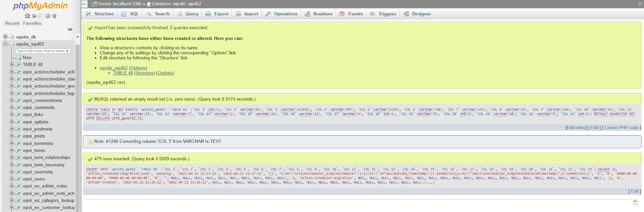The height and width of the screenshot is (212, 644).
Task: Click Structure link next to TABLE 48
Action: (145, 73)
